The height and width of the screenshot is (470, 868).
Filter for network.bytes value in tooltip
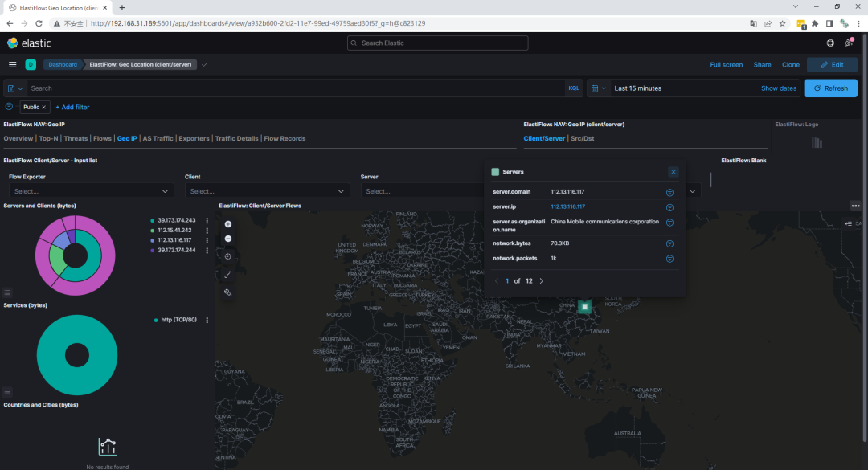tap(669, 243)
